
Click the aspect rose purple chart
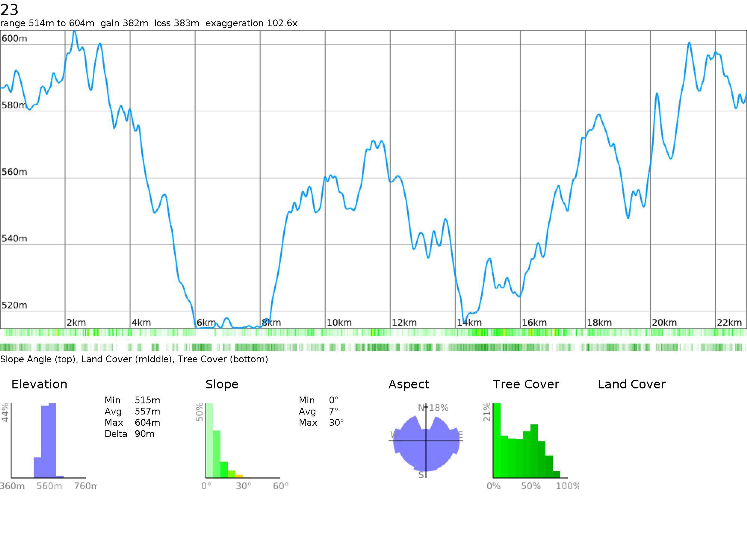pyautogui.click(x=426, y=444)
